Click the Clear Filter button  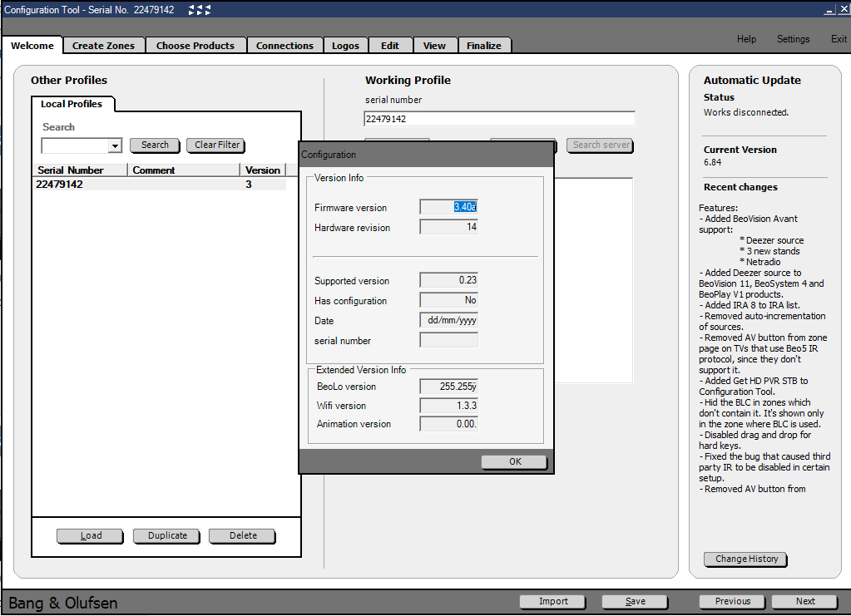217,145
